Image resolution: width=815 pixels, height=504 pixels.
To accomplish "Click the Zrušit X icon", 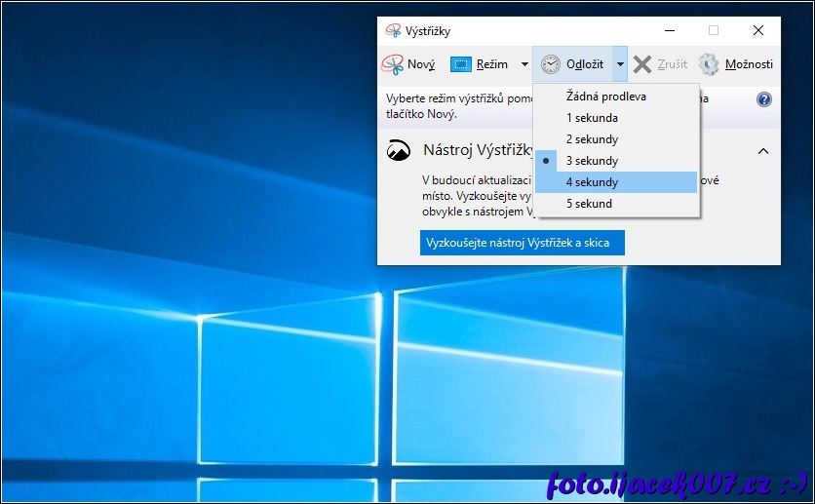I will point(641,64).
